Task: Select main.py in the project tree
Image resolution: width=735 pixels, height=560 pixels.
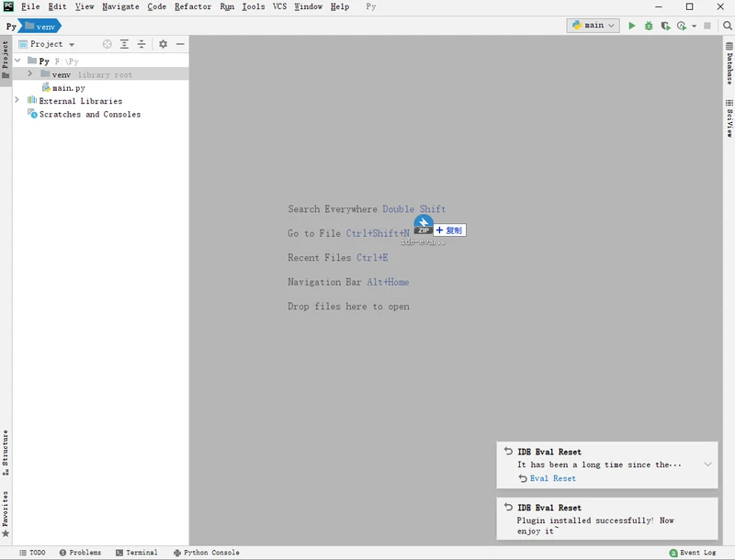Action: coord(68,88)
